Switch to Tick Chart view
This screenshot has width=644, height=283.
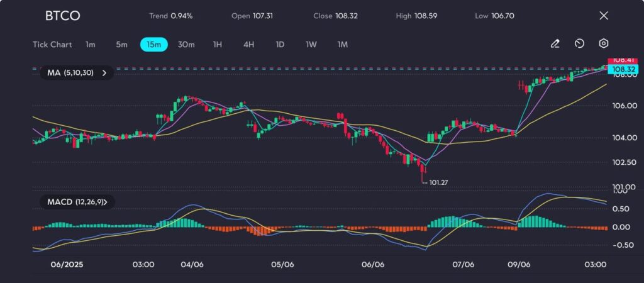click(x=52, y=45)
